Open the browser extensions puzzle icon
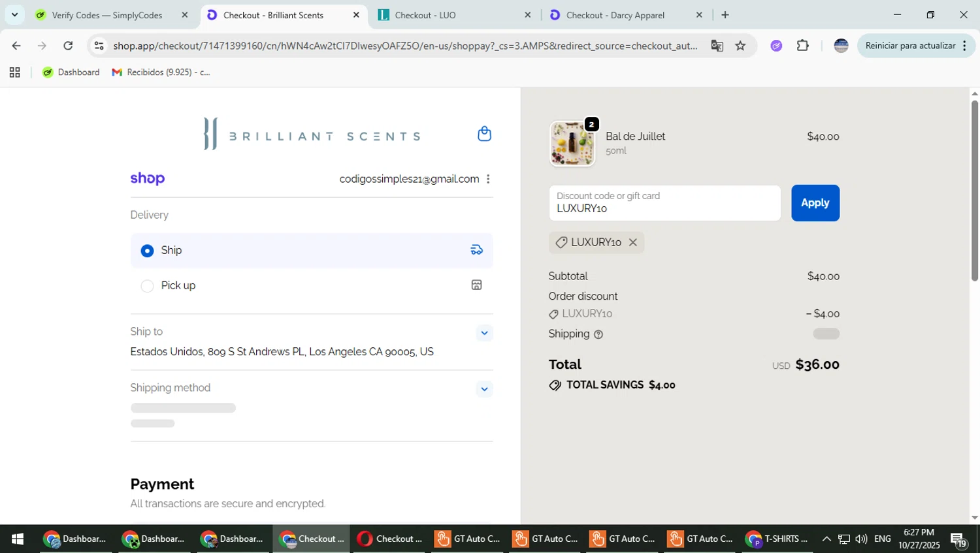 coord(803,46)
